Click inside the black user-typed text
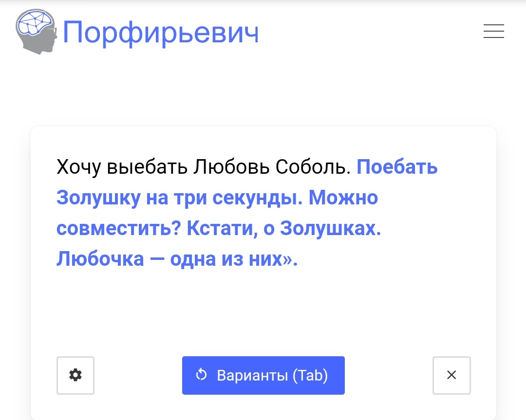 click(x=203, y=166)
